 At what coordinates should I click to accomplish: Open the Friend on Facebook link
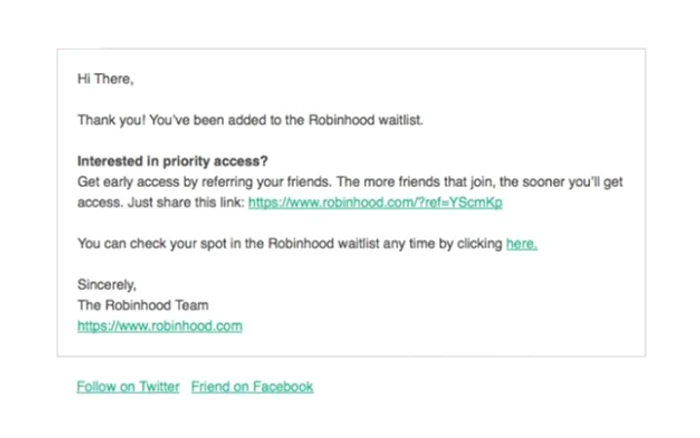tap(252, 387)
